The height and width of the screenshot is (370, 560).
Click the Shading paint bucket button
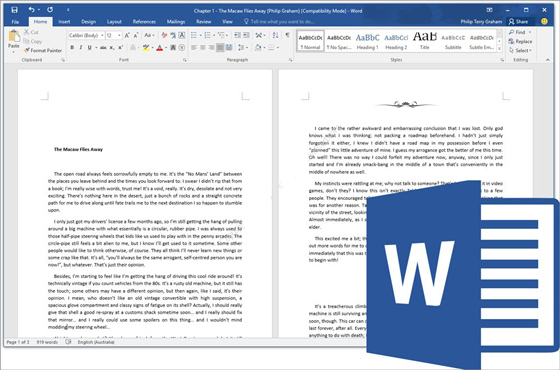coord(258,48)
